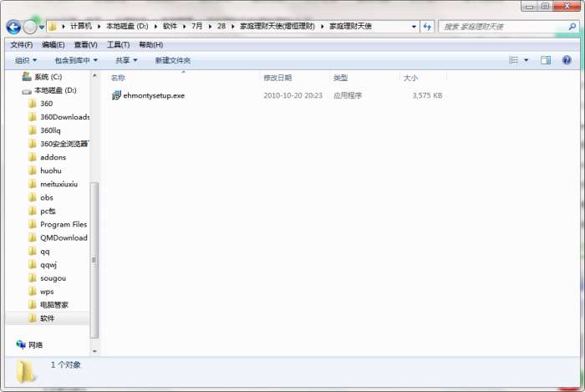Click the magnifier search icon
The height and width of the screenshot is (392, 585).
(572, 27)
